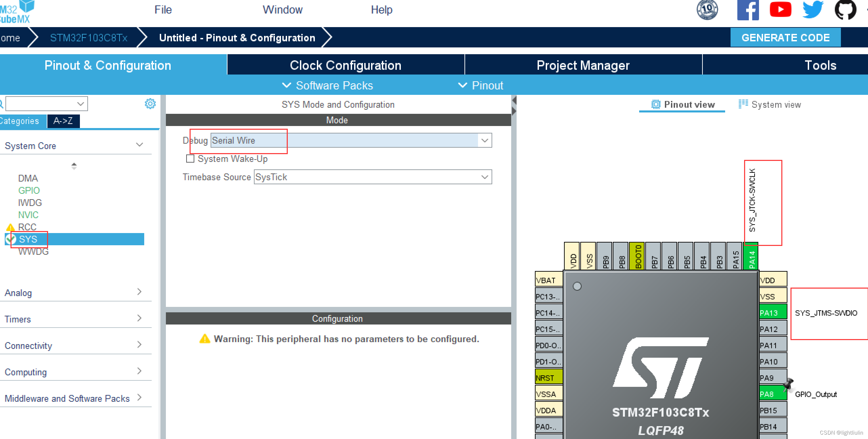Screen dimensions: 868x439
Task: Click the PA15 pin on the chip
Action: (734, 256)
